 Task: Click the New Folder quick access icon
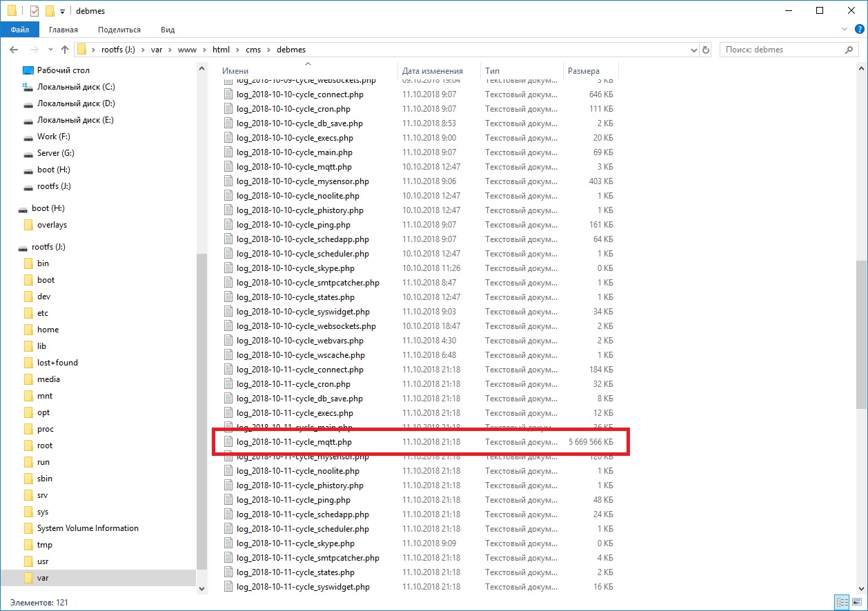pyautogui.click(x=50, y=11)
